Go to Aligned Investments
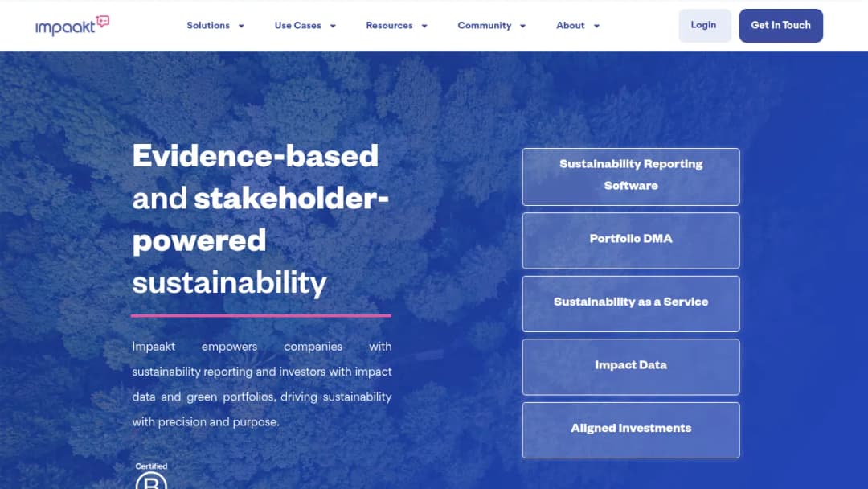Viewport: 868px width, 489px height. [x=631, y=429]
